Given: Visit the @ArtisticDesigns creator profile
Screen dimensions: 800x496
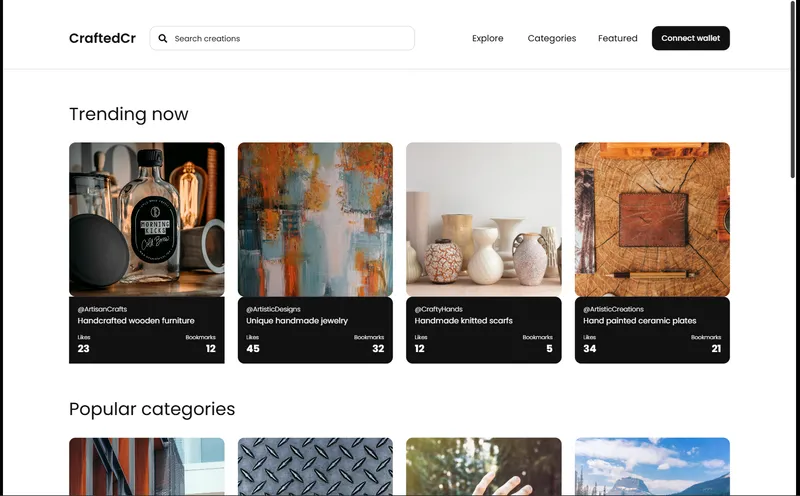Looking at the screenshot, I should [273, 309].
